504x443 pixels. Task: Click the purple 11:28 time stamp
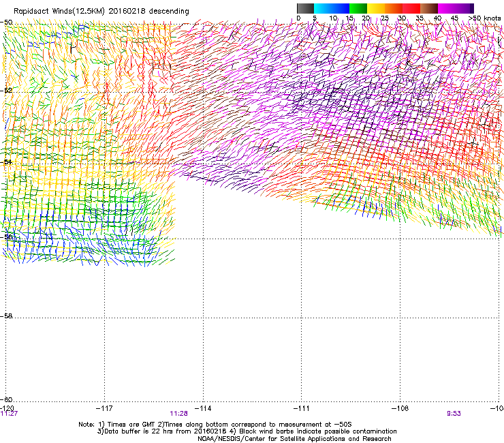[178, 414]
